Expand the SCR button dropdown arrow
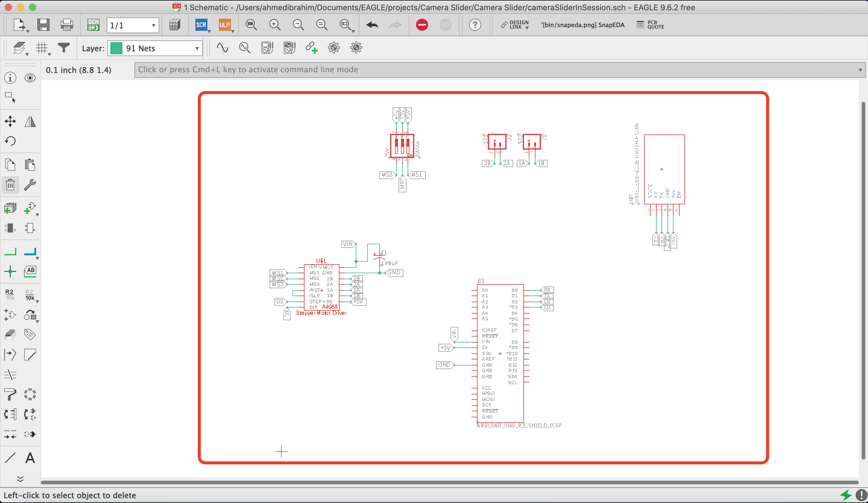This screenshot has width=868, height=503. [210, 31]
